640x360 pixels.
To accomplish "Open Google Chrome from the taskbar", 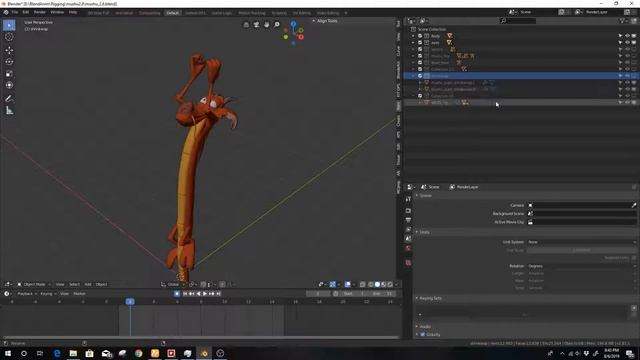I will click(x=138, y=353).
